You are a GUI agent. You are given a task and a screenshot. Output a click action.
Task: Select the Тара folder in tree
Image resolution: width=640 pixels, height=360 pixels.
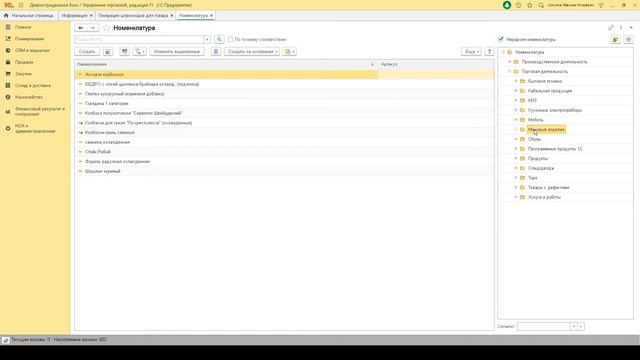tap(533, 178)
